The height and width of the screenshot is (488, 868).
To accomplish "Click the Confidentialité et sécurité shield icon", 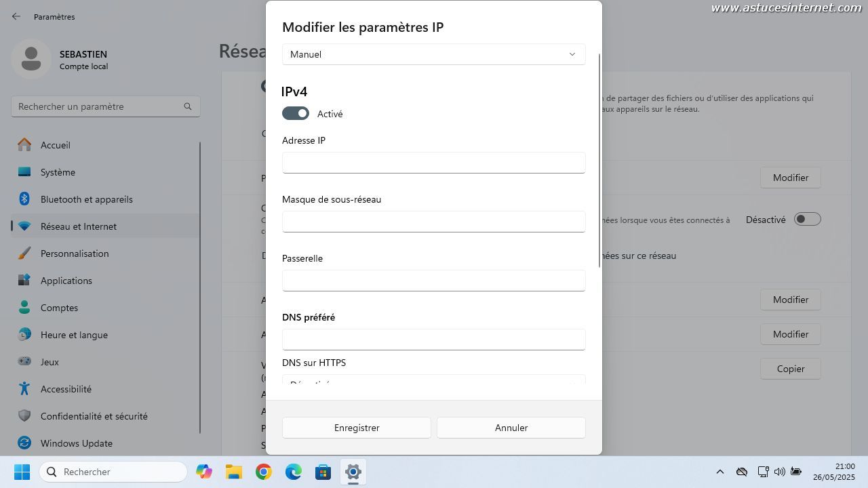I will point(24,416).
